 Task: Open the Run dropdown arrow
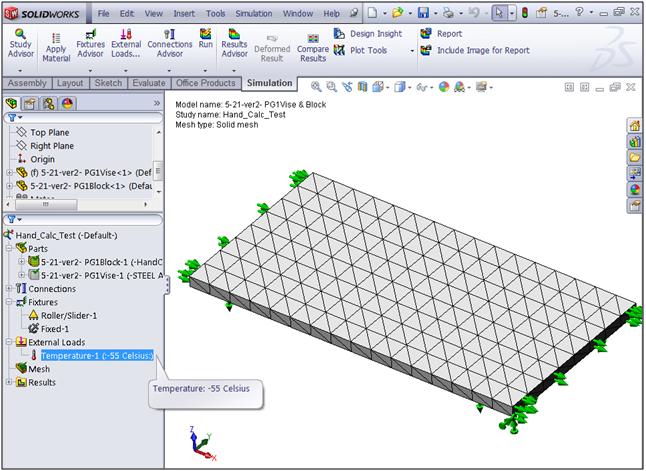tap(205, 70)
